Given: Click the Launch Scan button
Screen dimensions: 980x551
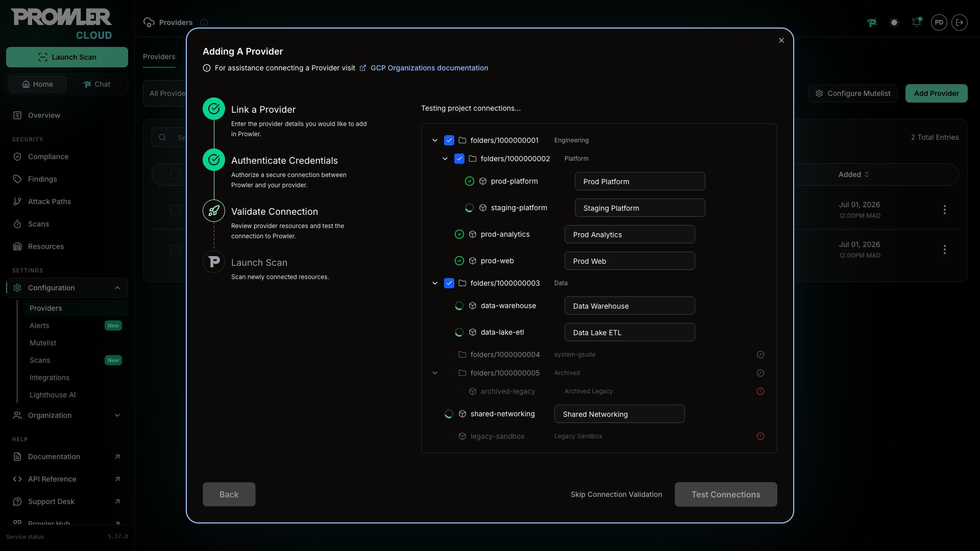Looking at the screenshot, I should coord(67,57).
